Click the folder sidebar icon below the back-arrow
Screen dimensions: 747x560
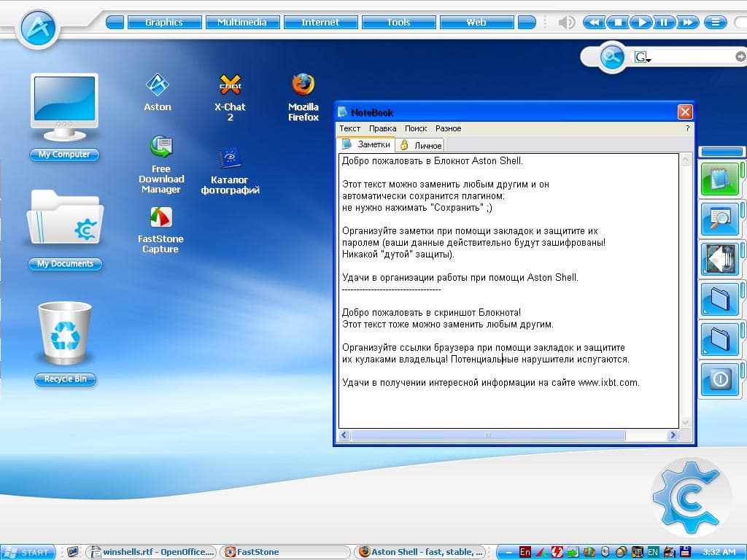tap(720, 299)
